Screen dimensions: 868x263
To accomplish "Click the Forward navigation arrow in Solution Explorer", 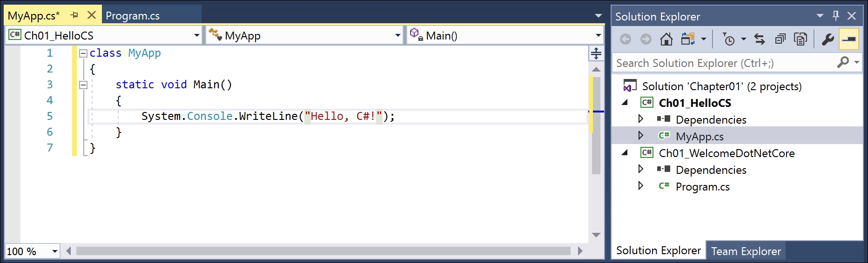I will (x=646, y=39).
